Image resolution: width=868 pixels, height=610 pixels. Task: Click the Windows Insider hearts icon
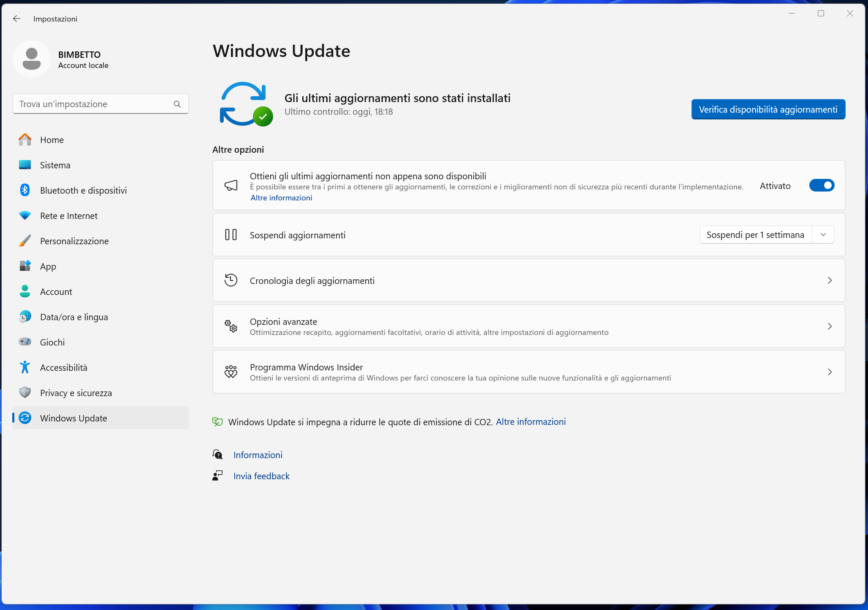[x=231, y=372]
